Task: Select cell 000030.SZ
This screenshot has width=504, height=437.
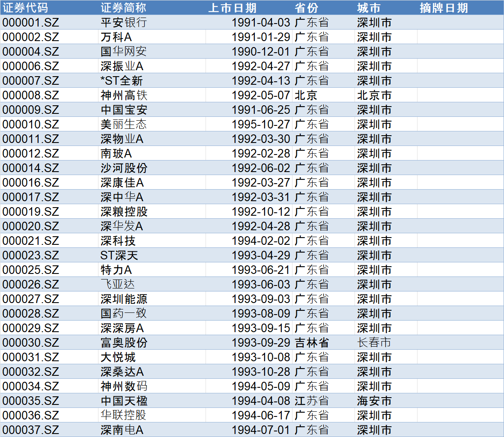Action: (49, 342)
